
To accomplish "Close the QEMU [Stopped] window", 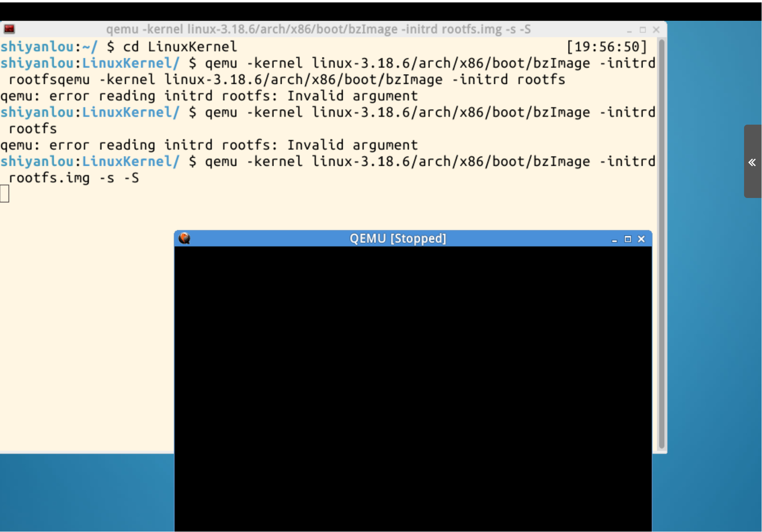I will [x=641, y=239].
